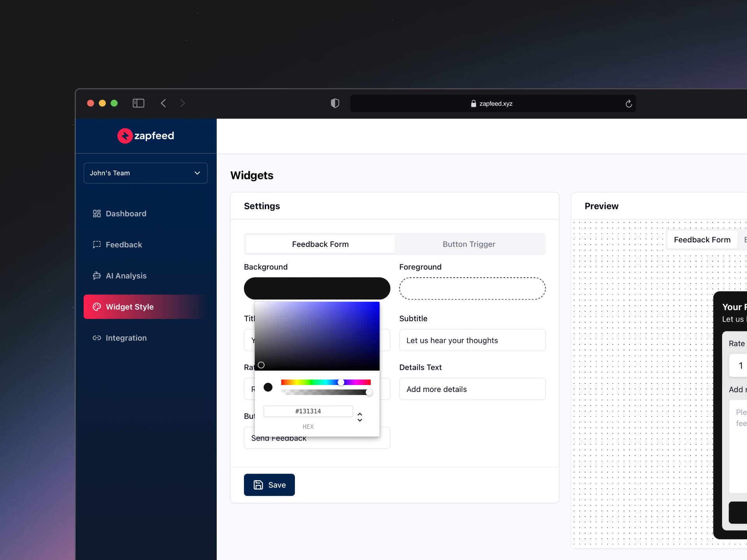Click the hex color input field
747x560 pixels.
308,411
